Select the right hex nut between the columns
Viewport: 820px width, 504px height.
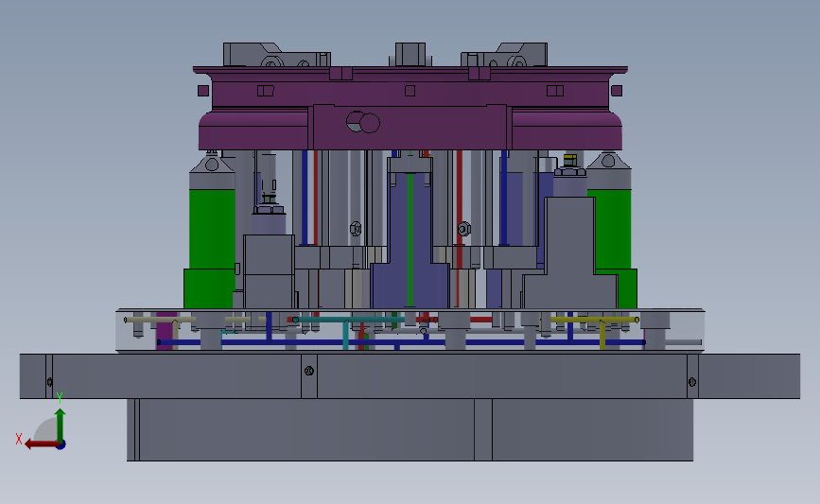click(463, 229)
